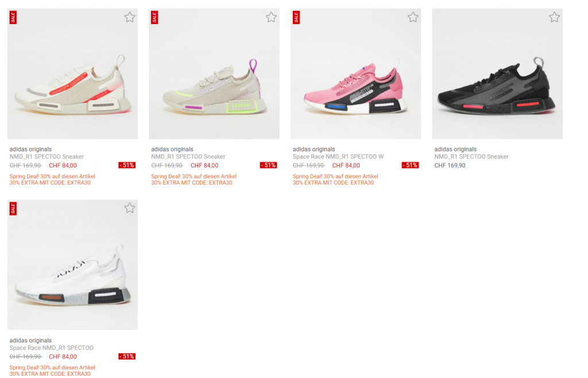The height and width of the screenshot is (378, 588).
Task: View the pink Space Race NMD_R1 photo
Action: pyautogui.click(x=355, y=74)
